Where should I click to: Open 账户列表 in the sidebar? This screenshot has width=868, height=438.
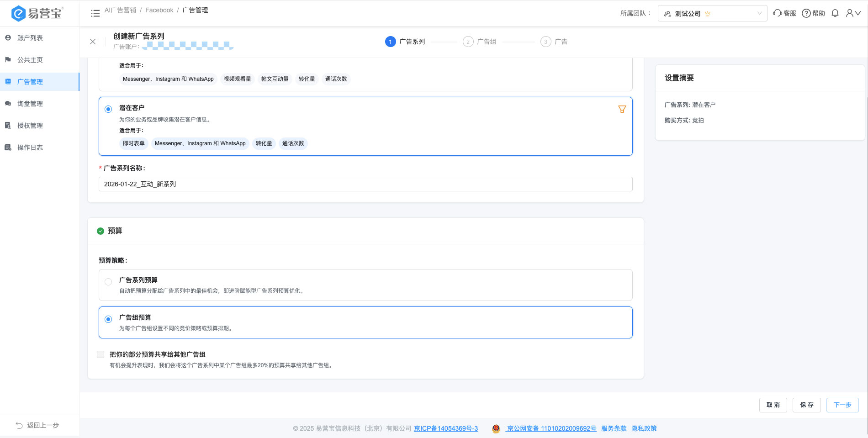click(x=30, y=38)
